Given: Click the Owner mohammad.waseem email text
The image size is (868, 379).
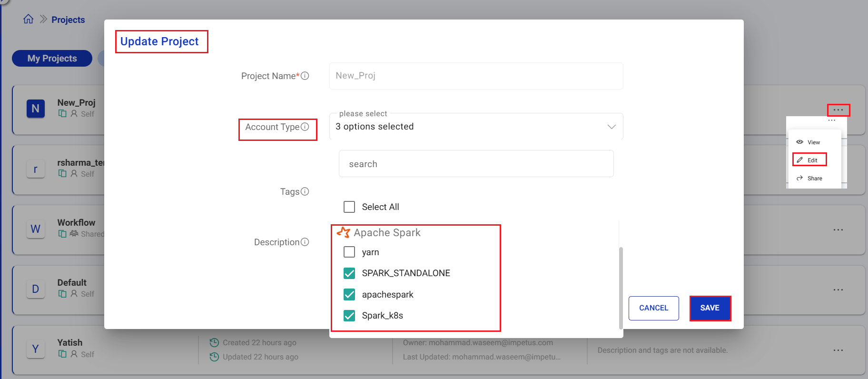Looking at the screenshot, I should tap(478, 342).
